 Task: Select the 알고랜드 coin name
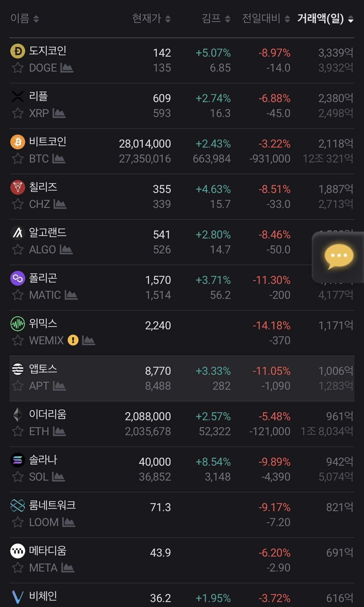(x=48, y=233)
